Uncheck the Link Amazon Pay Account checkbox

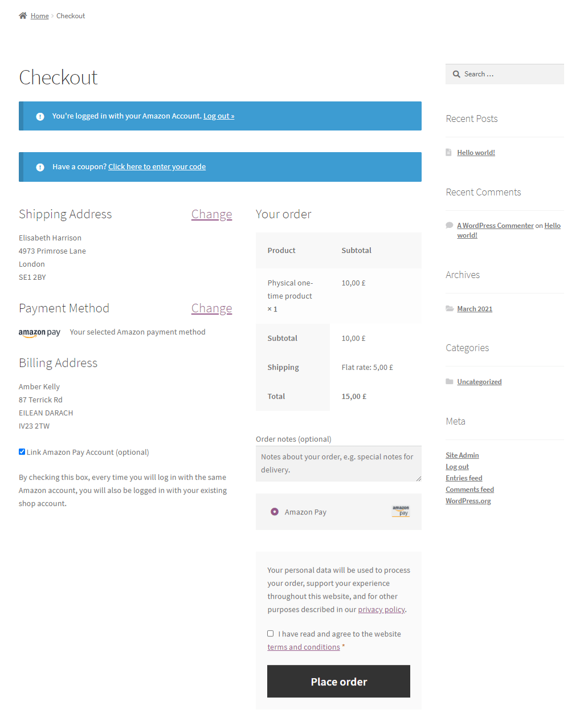click(22, 451)
